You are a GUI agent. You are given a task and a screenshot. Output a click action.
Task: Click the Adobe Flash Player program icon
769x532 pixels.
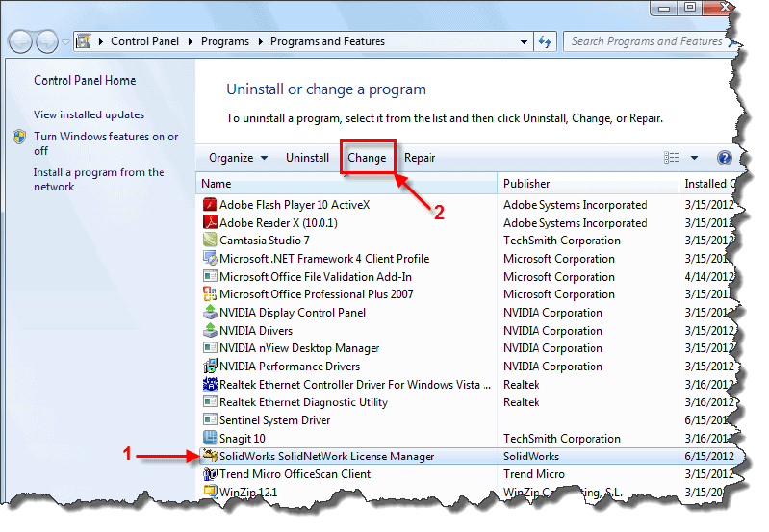[211, 205]
